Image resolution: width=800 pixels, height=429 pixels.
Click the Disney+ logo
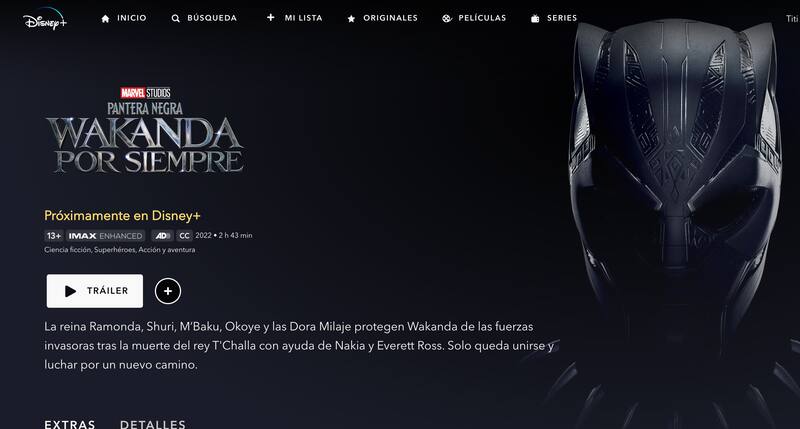45,20
